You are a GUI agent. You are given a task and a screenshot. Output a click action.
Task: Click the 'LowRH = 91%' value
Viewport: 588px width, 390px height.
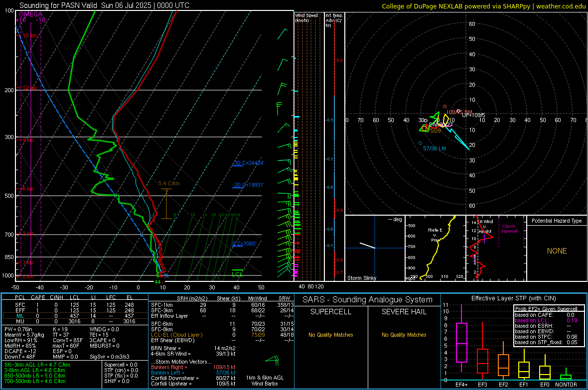pyautogui.click(x=21, y=341)
